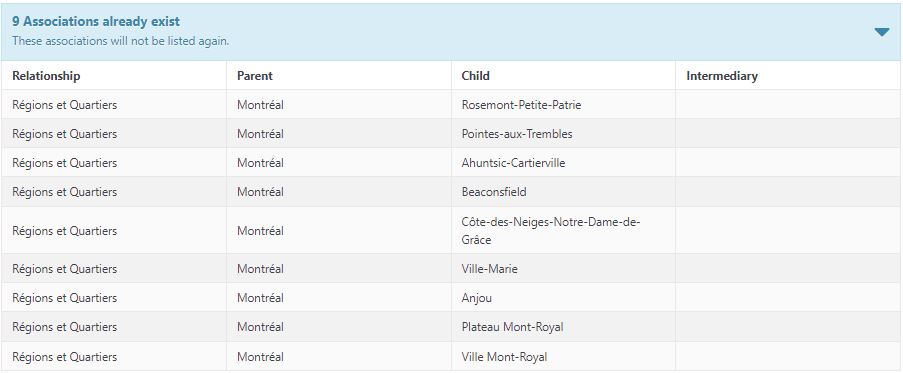Click the empty Intermediary cell in Rosemont-Petite-Patrie row
Image resolution: width=903 pixels, height=373 pixels.
788,105
